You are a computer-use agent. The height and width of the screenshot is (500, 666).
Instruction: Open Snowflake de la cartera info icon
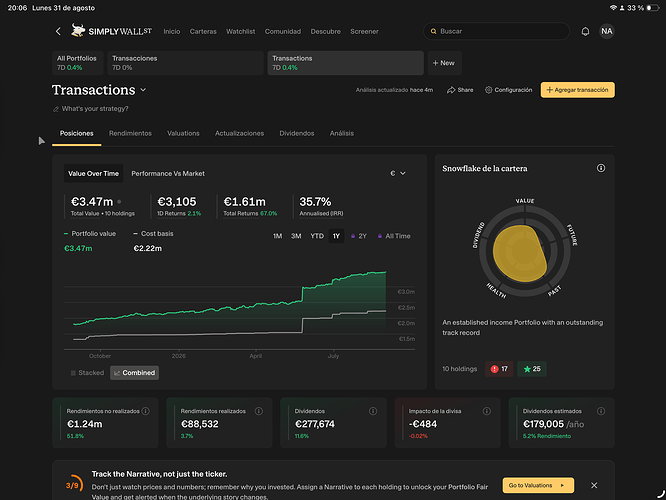click(x=601, y=168)
